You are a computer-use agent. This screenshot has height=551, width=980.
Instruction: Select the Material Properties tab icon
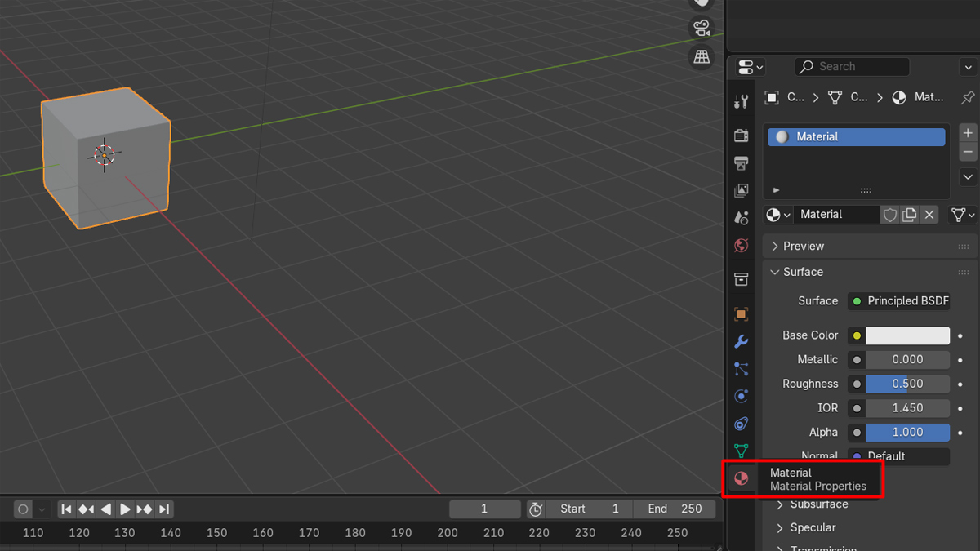click(x=742, y=478)
